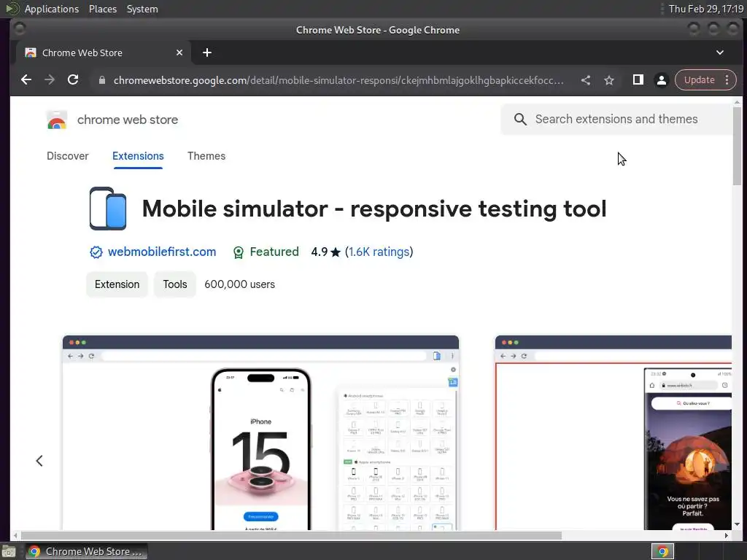Viewport: 747px width, 560px height.
Task: Close the Chrome Web Store tab
Action: click(179, 52)
